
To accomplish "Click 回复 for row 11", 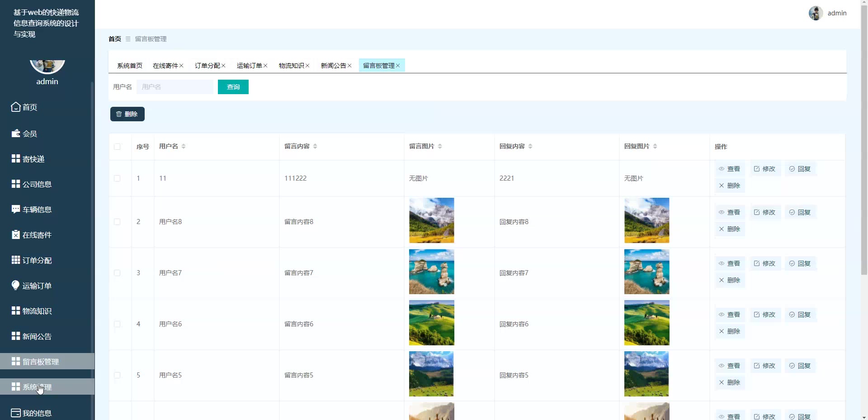I will click(800, 169).
